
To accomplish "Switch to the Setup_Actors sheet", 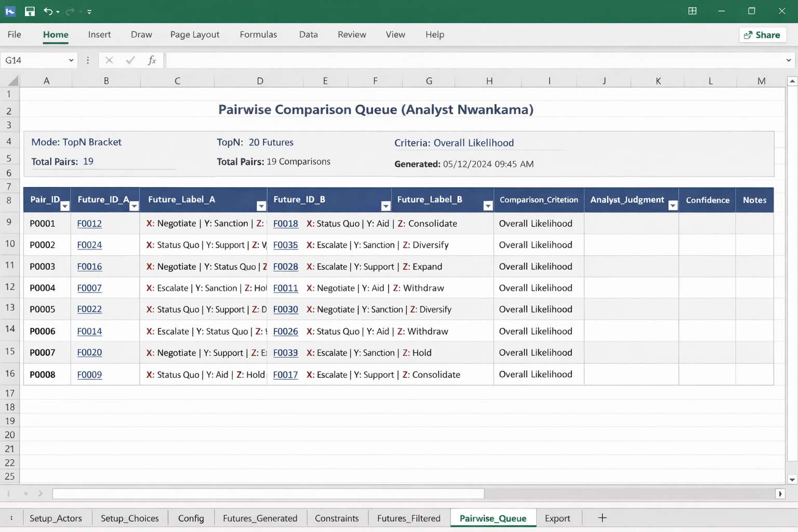I will (56, 518).
